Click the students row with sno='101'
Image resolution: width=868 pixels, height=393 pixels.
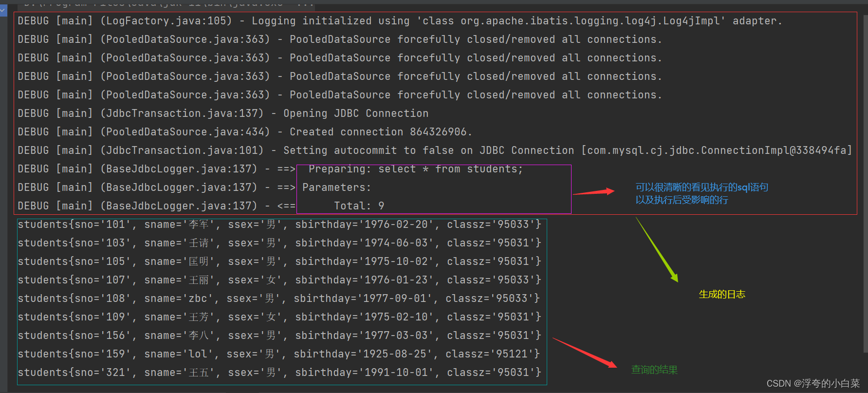279,225
